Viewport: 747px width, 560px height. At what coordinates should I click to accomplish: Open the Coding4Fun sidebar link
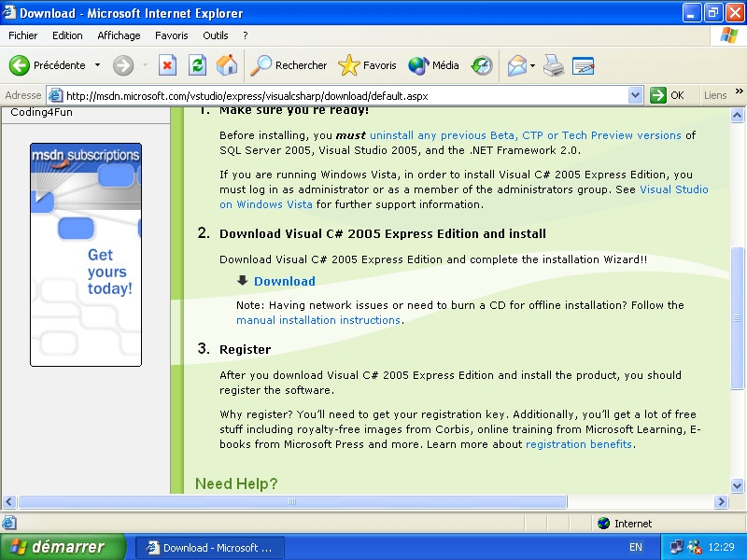(41, 112)
